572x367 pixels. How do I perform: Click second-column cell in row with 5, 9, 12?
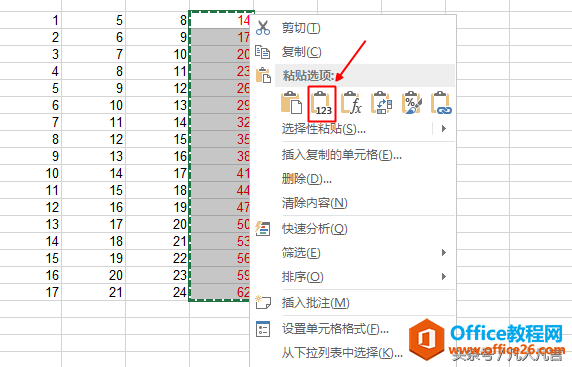coord(93,88)
